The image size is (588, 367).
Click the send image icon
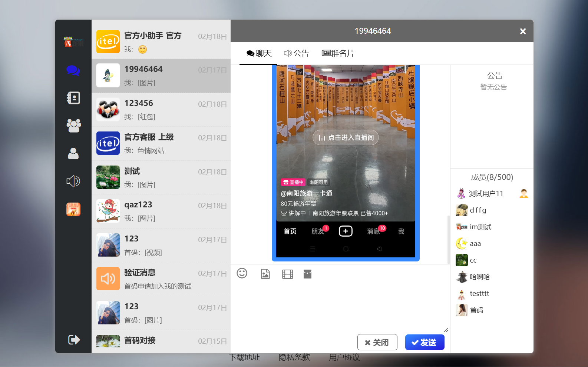coord(265,274)
